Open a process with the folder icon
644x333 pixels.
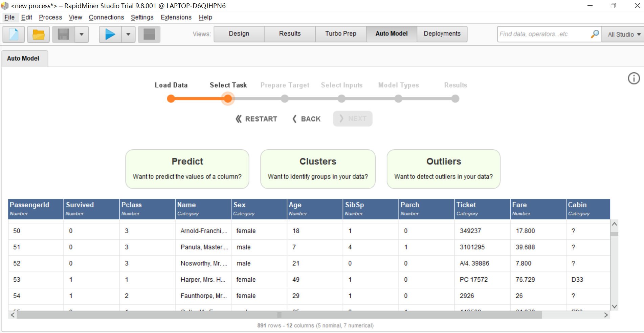(38, 34)
